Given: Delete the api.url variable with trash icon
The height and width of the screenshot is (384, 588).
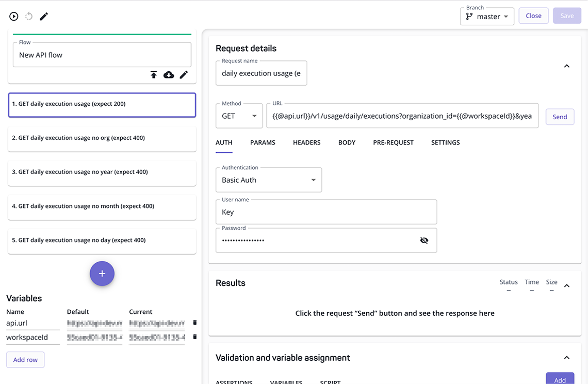Looking at the screenshot, I should pos(194,323).
